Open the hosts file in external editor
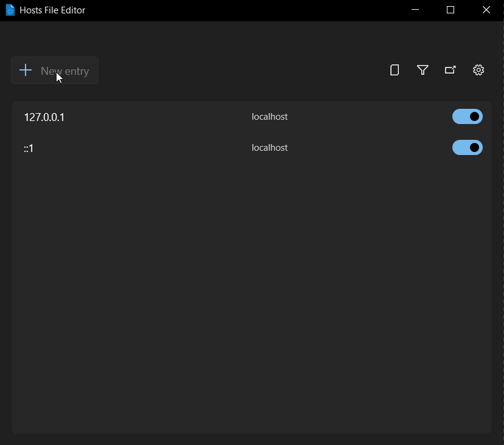Screen dimensions: 504x445 (x=450, y=70)
